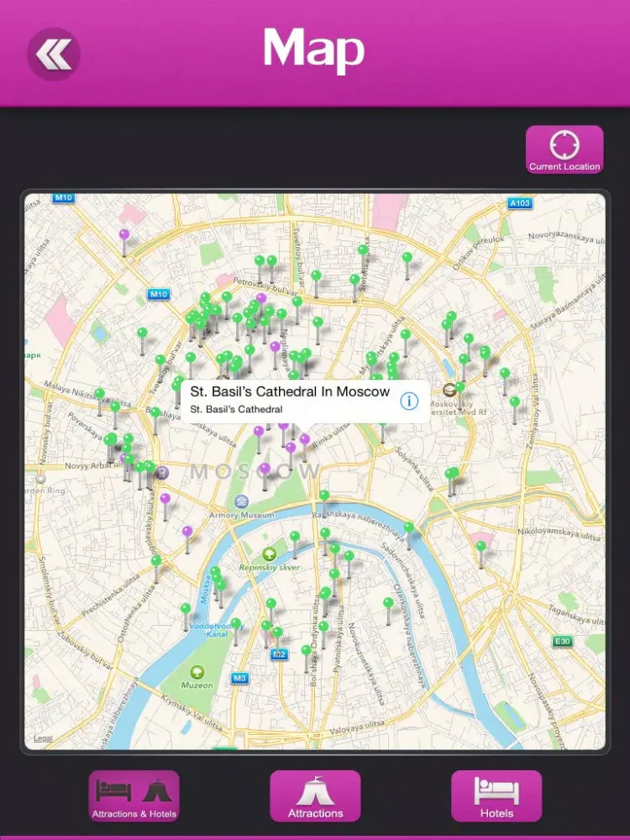Image resolution: width=630 pixels, height=840 pixels.
Task: Open the Legal link on the map
Action: [43, 738]
